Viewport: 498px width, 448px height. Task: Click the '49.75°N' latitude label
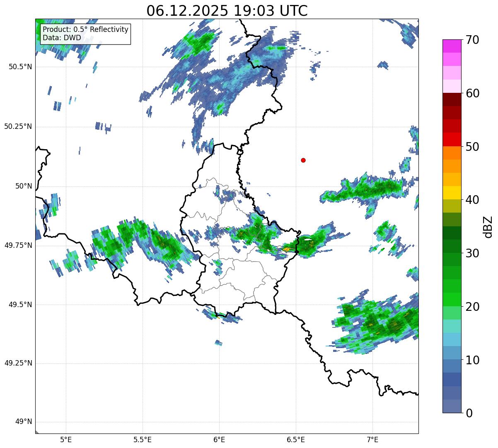(18, 245)
